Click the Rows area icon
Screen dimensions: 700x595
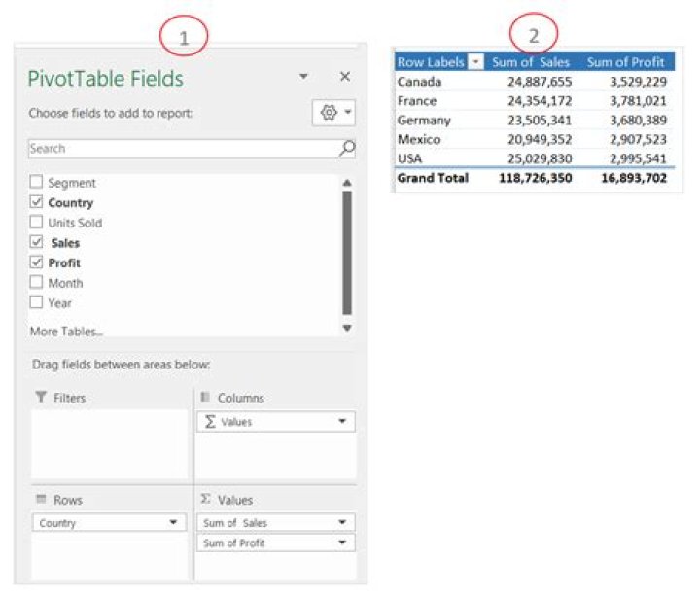41,499
